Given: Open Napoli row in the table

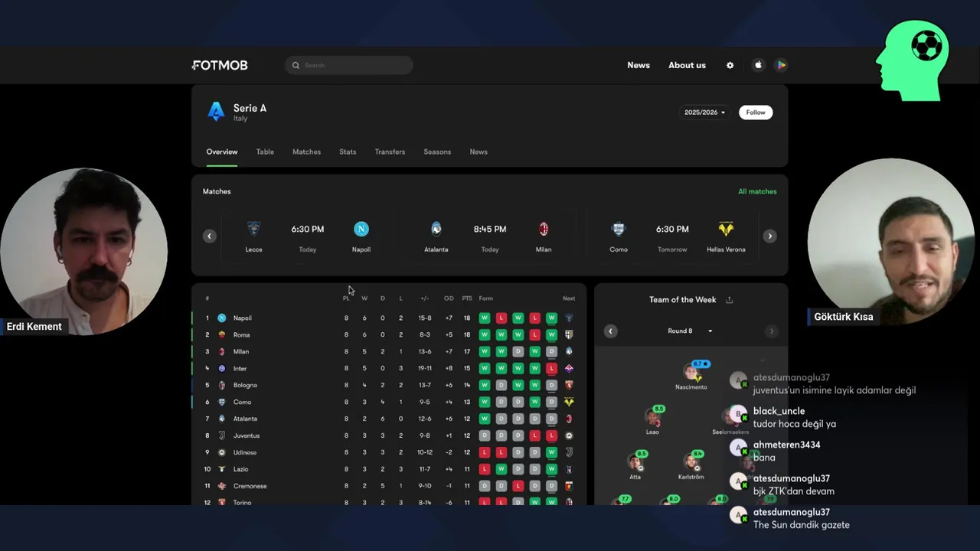Looking at the screenshot, I should (x=389, y=318).
